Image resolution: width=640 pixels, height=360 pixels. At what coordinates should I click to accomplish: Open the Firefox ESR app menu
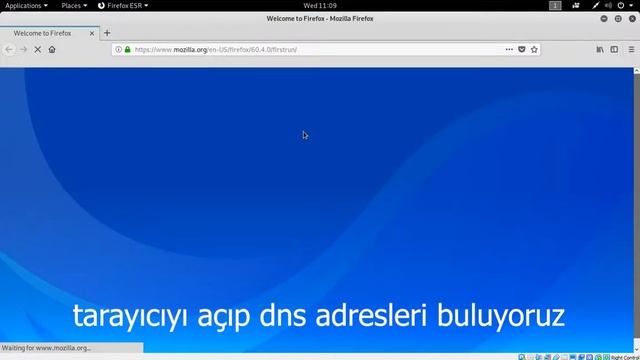pos(123,6)
